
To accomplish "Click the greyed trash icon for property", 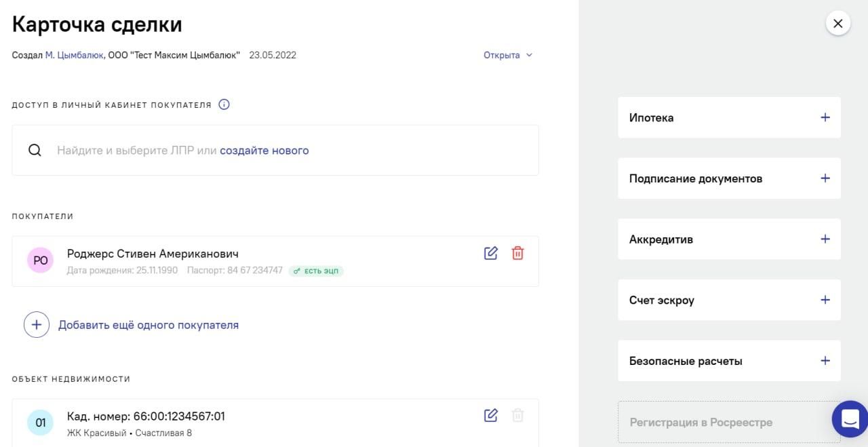I will point(517,415).
